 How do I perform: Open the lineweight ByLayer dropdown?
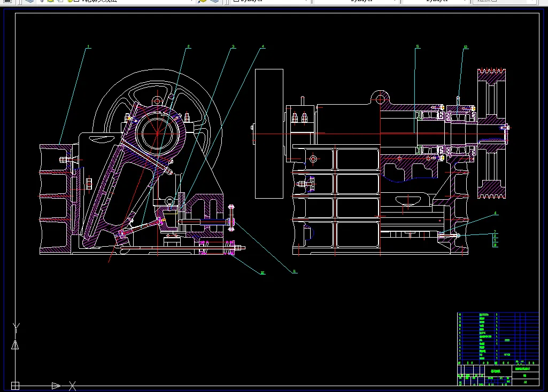(436, 2)
